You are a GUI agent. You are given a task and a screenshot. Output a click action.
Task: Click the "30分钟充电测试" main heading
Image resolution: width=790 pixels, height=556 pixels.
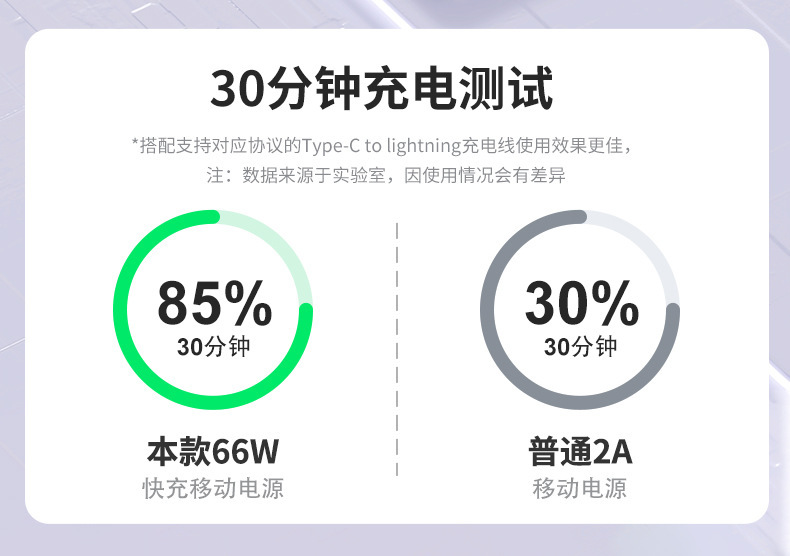click(381, 90)
